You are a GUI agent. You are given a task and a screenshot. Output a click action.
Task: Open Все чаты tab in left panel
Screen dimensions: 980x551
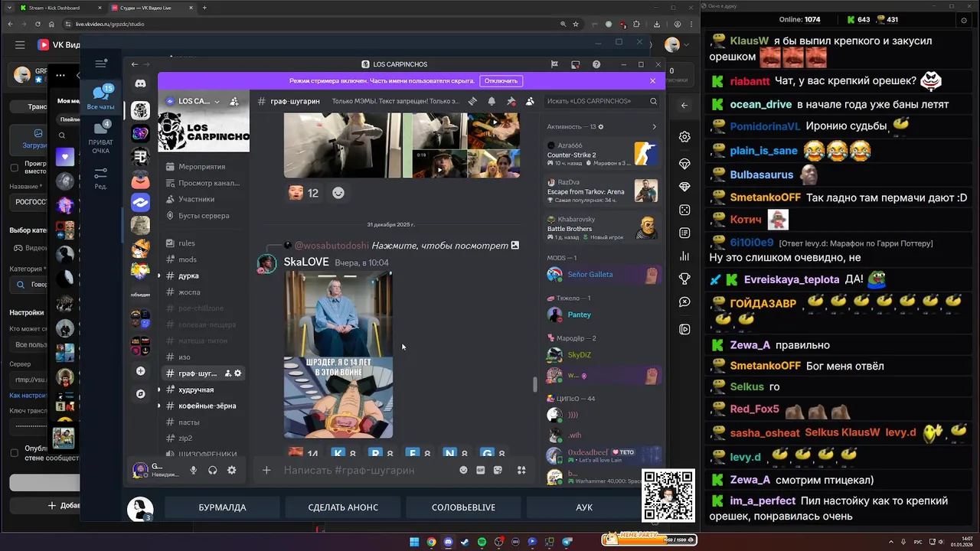(x=100, y=98)
